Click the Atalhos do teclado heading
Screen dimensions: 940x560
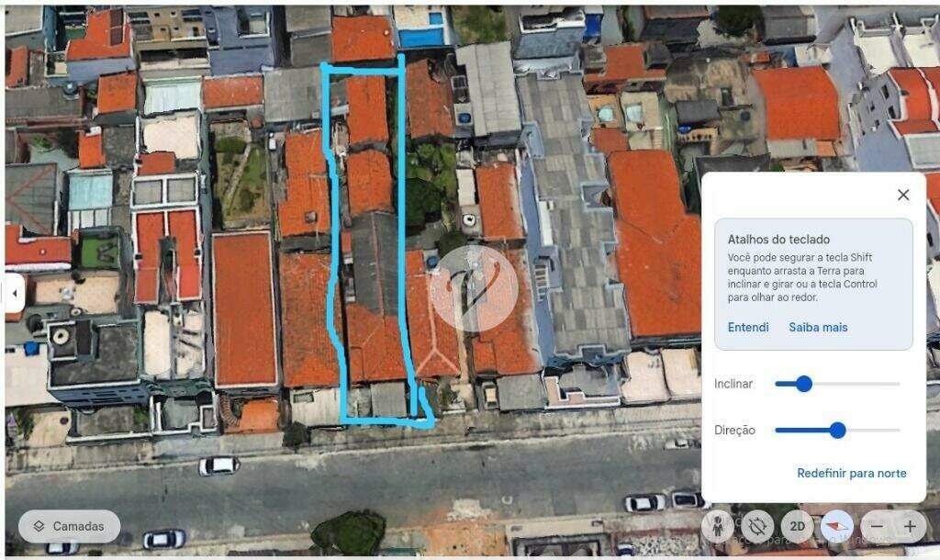pos(778,240)
